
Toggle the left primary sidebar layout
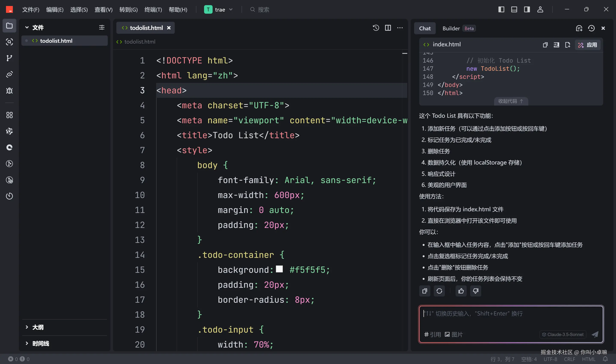[x=501, y=9]
